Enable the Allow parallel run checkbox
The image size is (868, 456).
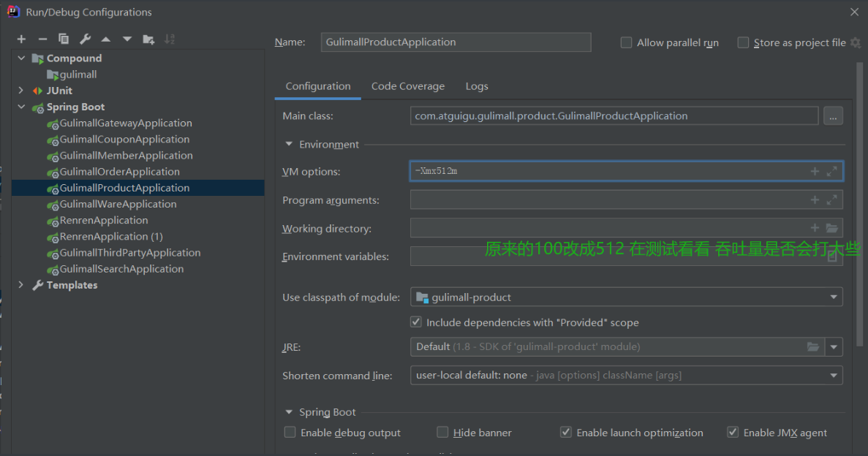pos(626,43)
